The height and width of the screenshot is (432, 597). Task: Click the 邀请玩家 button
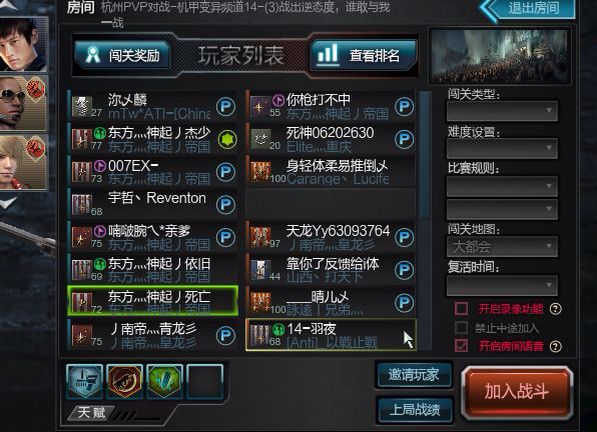click(x=414, y=375)
